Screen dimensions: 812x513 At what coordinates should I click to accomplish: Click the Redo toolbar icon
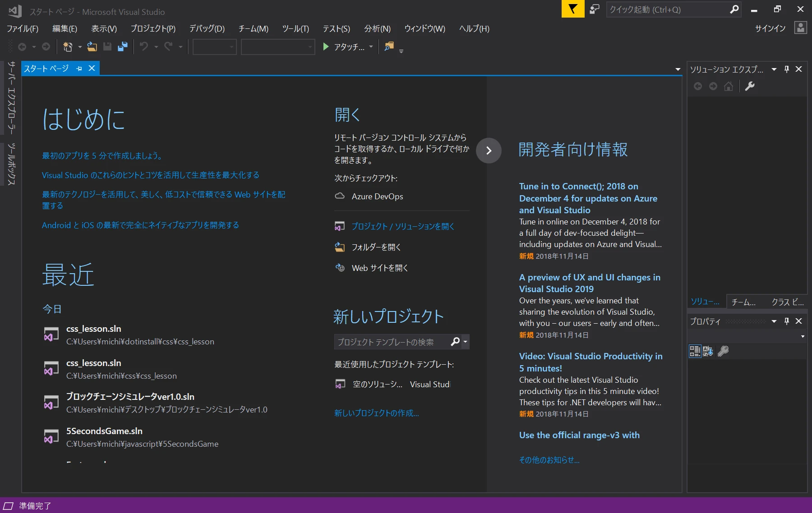click(168, 46)
